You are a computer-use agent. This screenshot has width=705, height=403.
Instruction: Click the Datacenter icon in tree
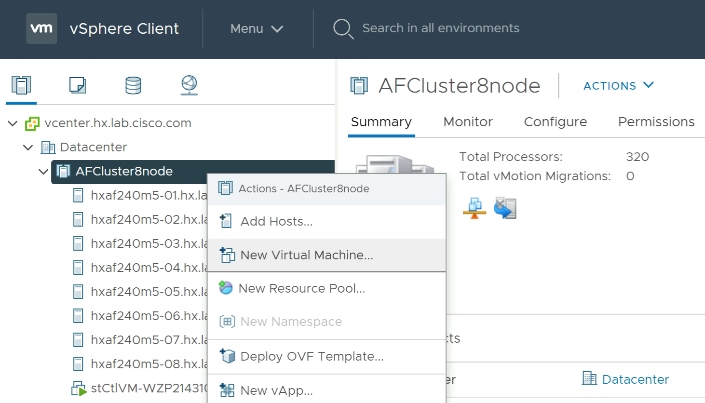(48, 147)
